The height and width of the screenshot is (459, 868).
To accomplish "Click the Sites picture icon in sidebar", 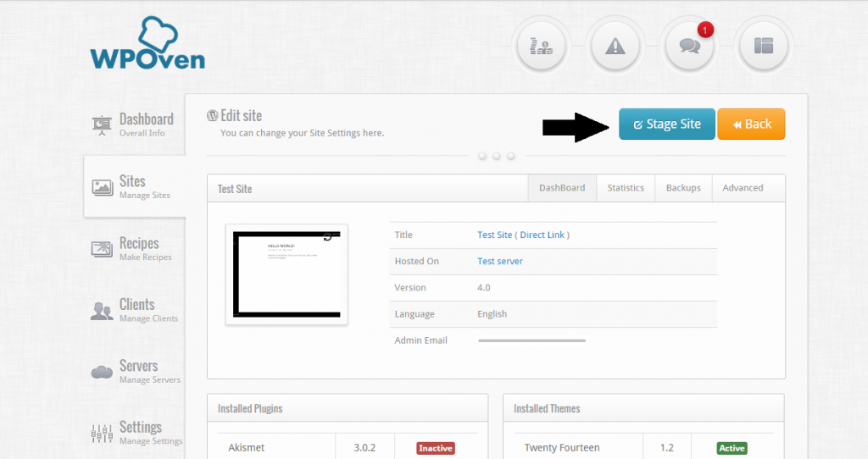I will click(103, 187).
